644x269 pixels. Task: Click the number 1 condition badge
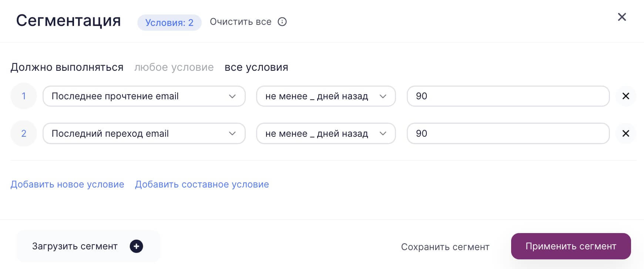tap(24, 96)
